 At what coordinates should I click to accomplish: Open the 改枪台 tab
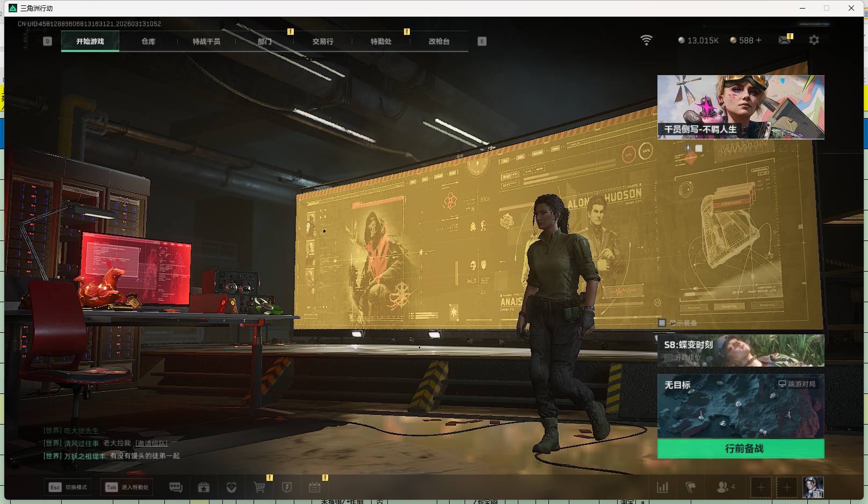pyautogui.click(x=439, y=41)
